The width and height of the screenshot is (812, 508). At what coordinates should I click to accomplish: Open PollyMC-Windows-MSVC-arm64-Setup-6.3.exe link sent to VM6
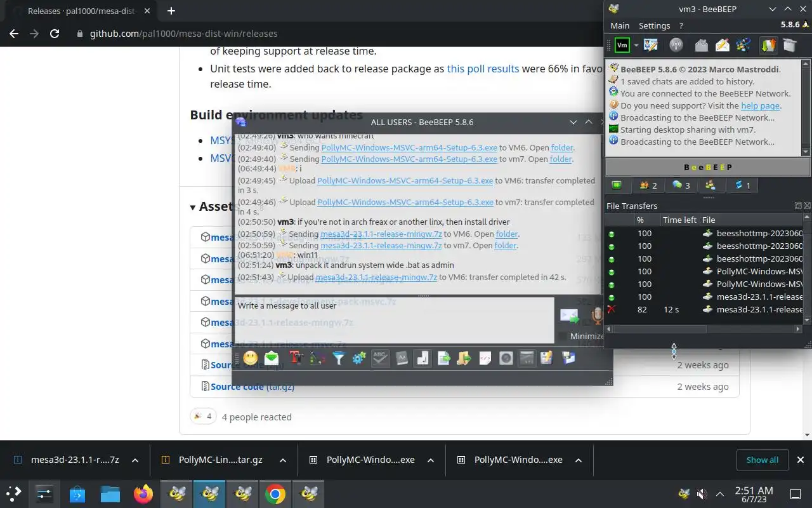(409, 148)
